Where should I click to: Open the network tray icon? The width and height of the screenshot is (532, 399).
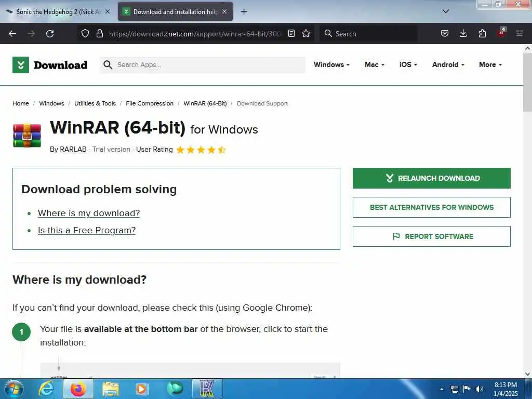point(454,389)
